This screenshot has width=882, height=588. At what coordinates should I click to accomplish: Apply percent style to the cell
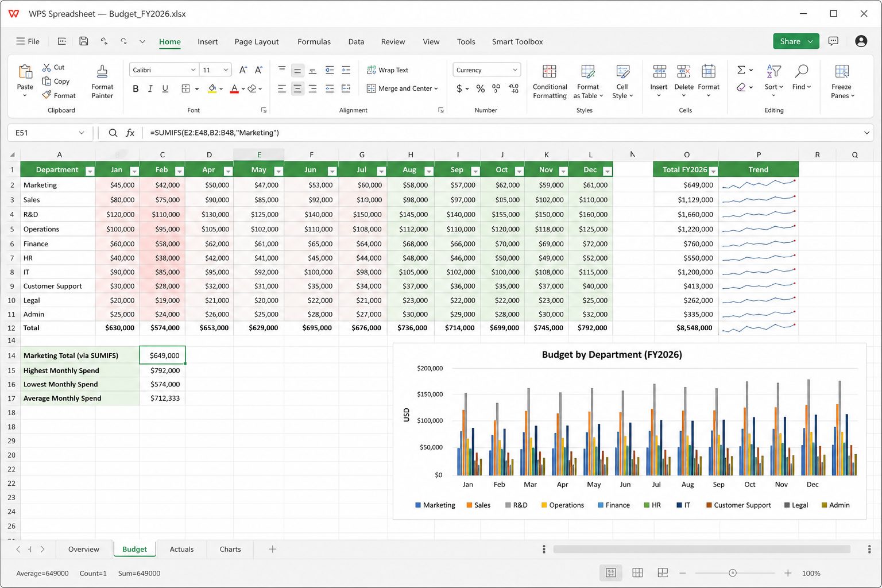[x=481, y=88]
